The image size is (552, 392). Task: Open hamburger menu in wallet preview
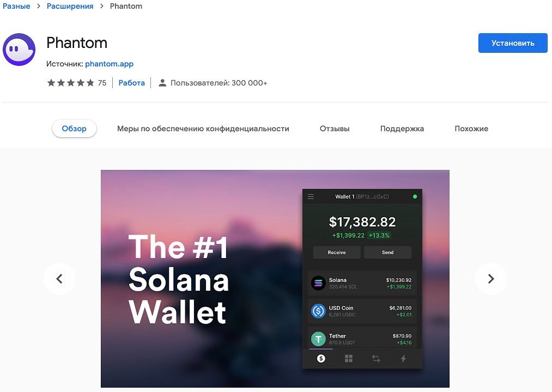[x=311, y=197]
